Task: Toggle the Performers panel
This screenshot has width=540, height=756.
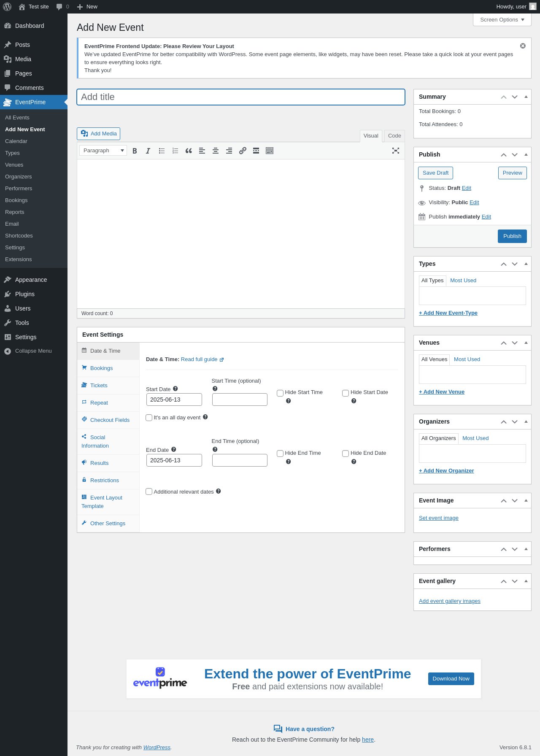Action: point(526,549)
